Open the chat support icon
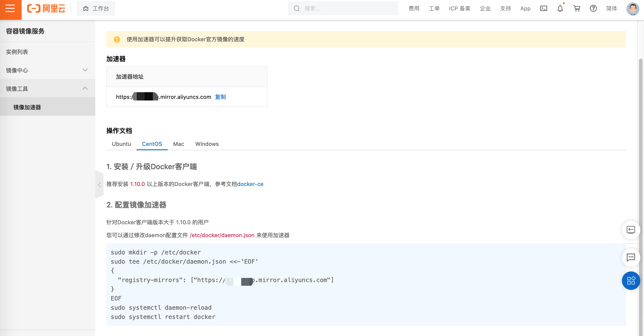The image size is (644, 336). 631,257
